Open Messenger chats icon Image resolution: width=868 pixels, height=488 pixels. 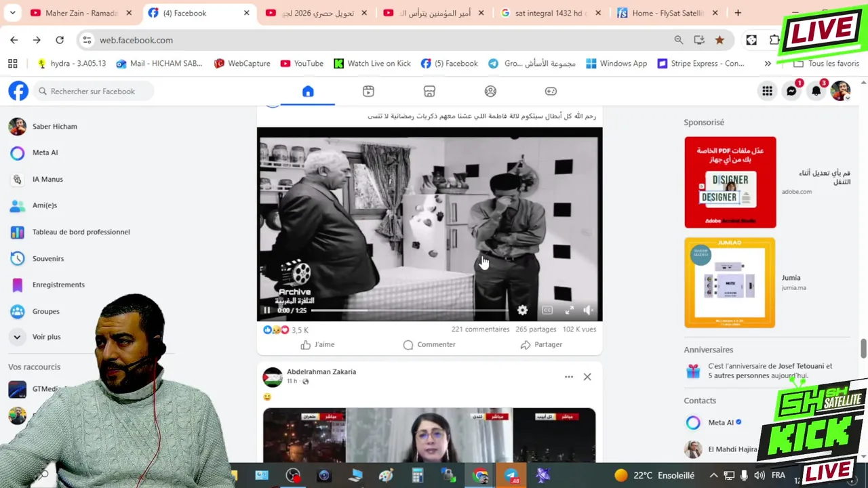[791, 91]
